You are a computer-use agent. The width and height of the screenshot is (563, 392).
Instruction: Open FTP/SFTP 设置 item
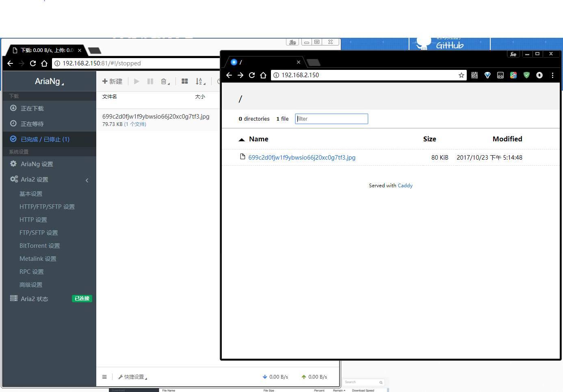(x=39, y=233)
